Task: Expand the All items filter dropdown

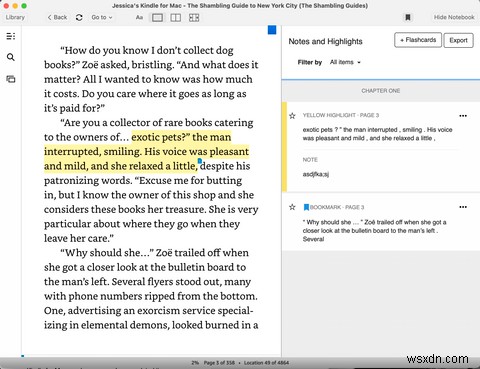Action: click(x=345, y=62)
